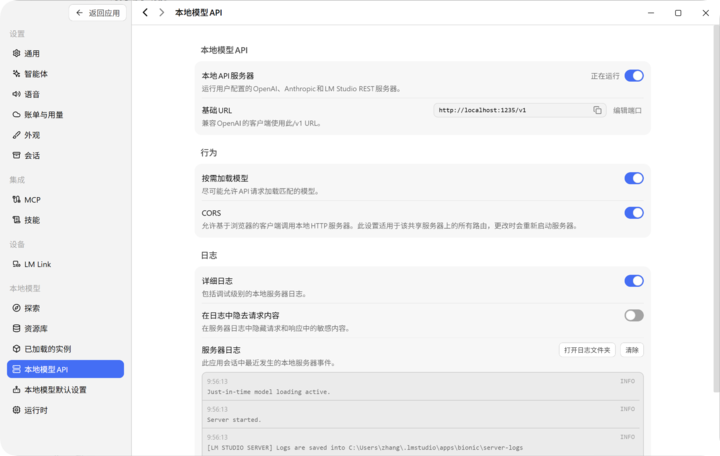720x456 pixels.
Task: Click the base URL text field
Action: 513,110
